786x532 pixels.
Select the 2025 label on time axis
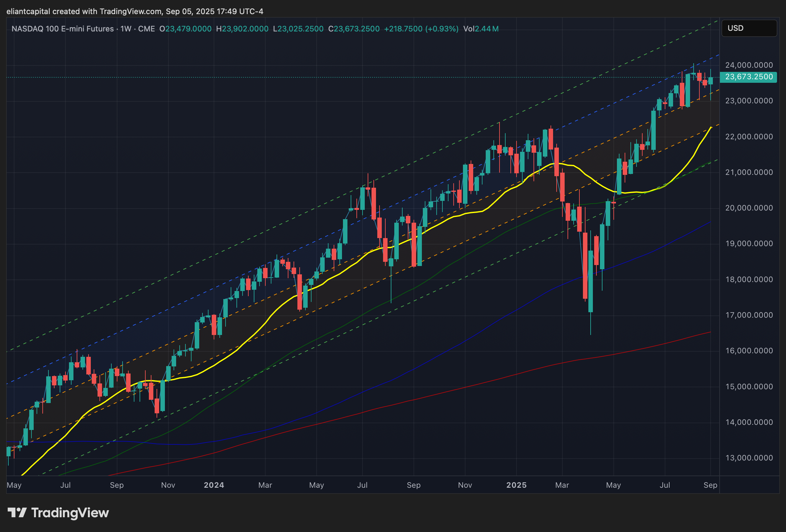[516, 485]
